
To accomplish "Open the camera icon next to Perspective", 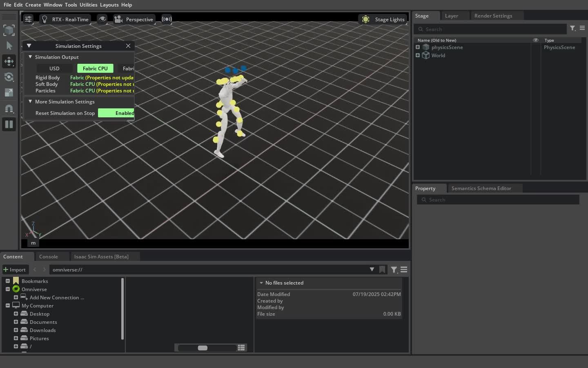I will pyautogui.click(x=118, y=19).
